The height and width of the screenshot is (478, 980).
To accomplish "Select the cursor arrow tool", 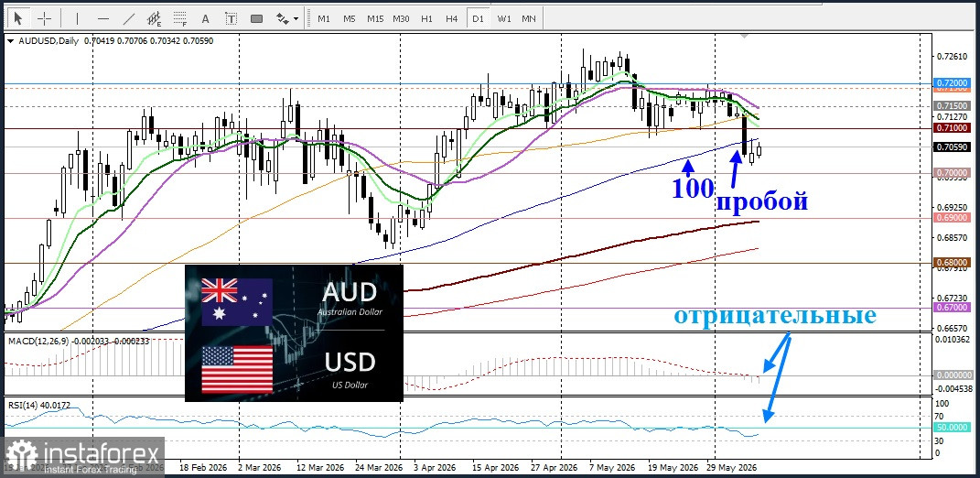I will coord(17,18).
